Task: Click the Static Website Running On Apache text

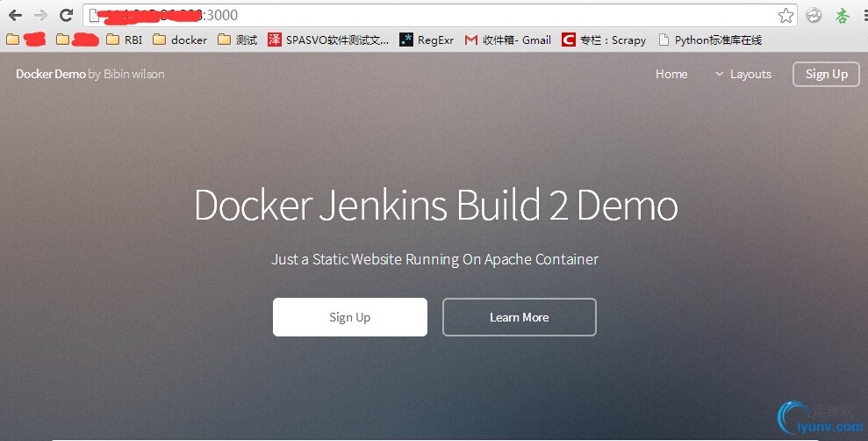Action: tap(435, 260)
